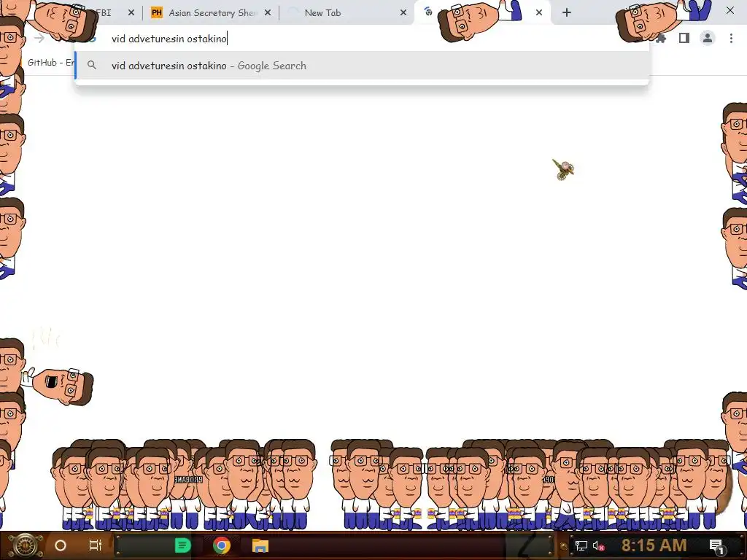Image resolution: width=747 pixels, height=560 pixels.
Task: Click the Extensions puzzle icon
Action: 661,39
